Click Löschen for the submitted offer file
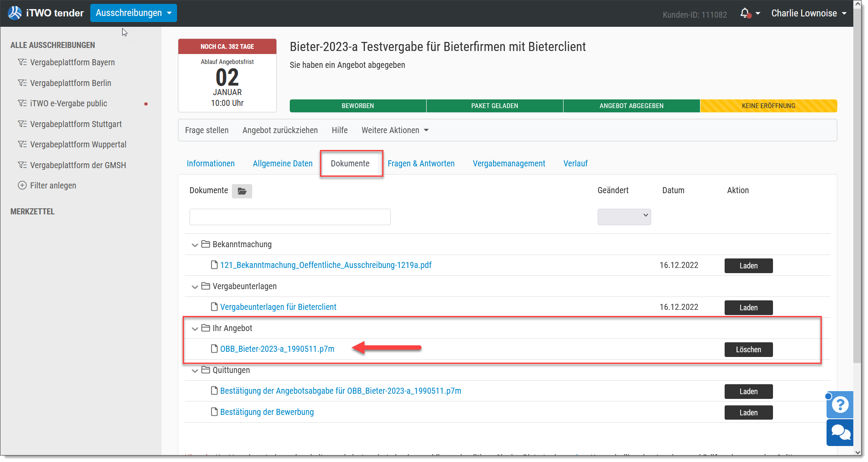 click(748, 350)
